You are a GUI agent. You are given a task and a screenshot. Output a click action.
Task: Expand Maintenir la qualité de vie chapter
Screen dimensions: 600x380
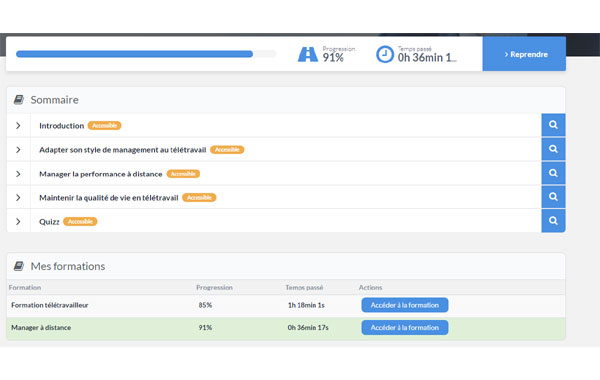click(x=18, y=197)
